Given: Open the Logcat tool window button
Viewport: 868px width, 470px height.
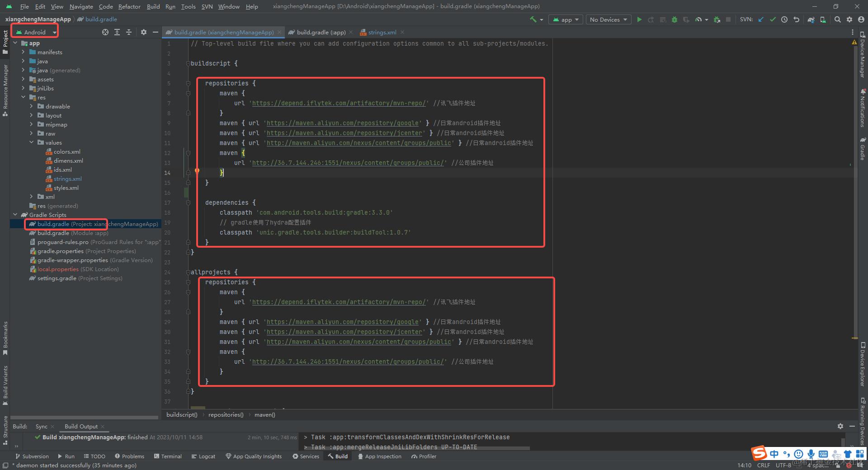Looking at the screenshot, I should point(203,456).
